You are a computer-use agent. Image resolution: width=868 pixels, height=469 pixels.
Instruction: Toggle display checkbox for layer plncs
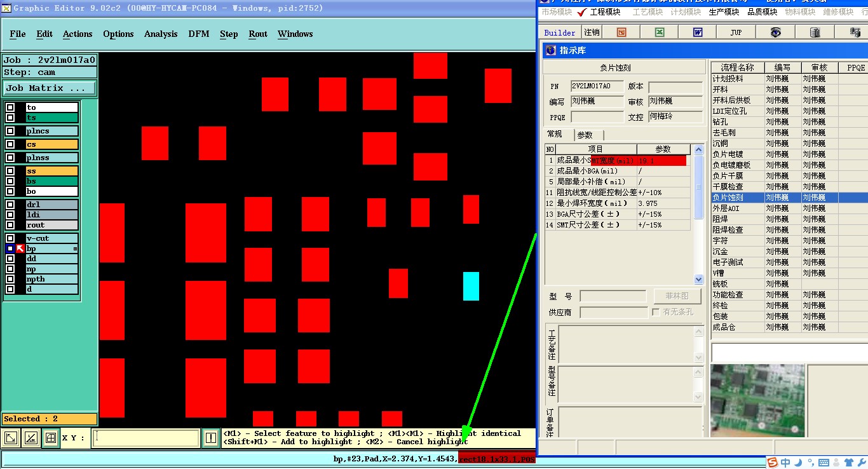[10, 131]
